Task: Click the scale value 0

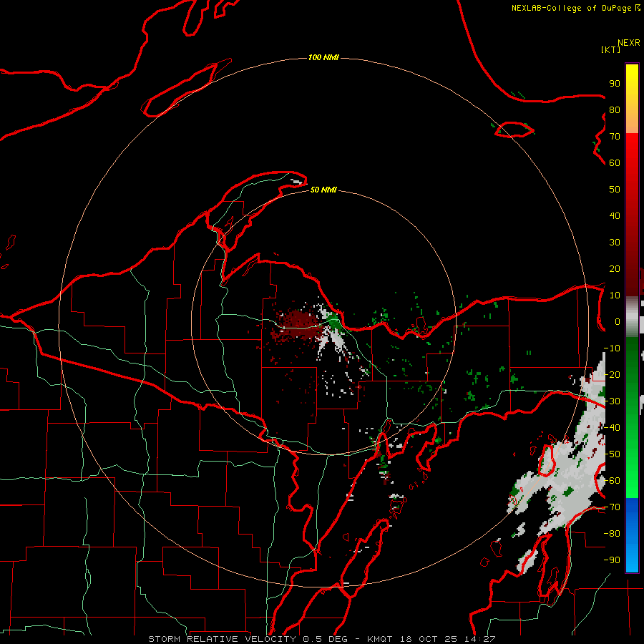Action: click(618, 321)
